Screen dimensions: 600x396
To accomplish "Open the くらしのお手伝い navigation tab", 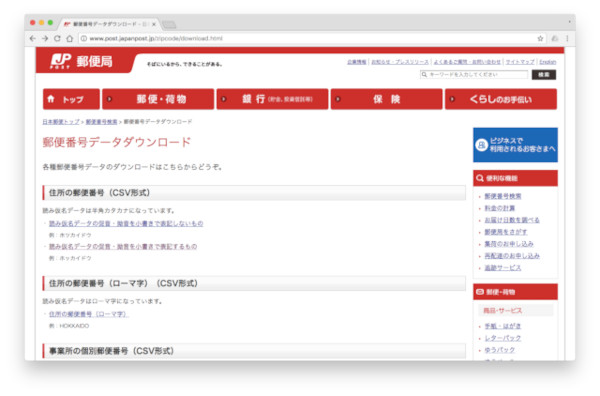I will (x=501, y=99).
